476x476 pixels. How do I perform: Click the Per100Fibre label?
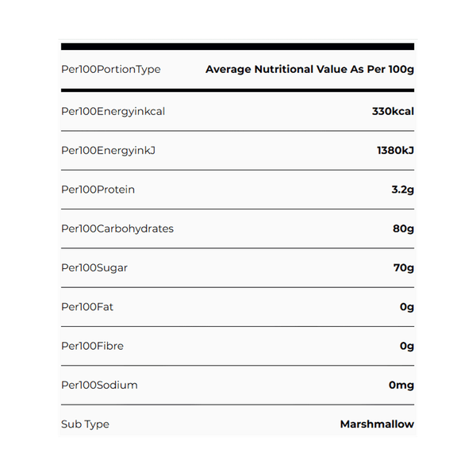coord(92,346)
